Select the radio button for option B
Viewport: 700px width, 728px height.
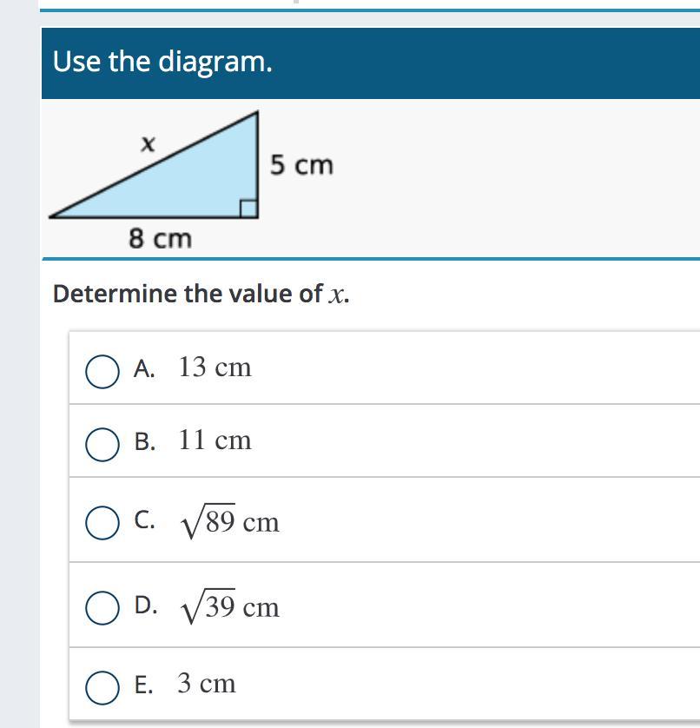[102, 444]
